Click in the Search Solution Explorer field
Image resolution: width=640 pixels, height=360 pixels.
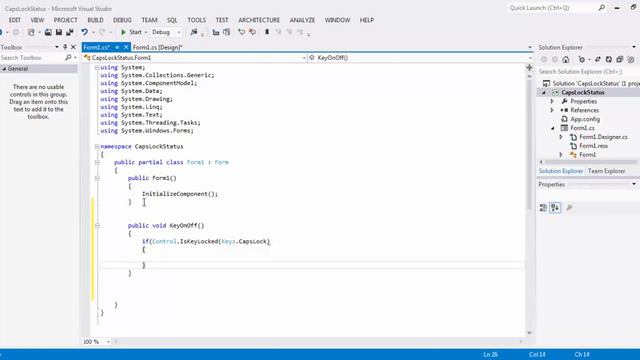[588, 72]
